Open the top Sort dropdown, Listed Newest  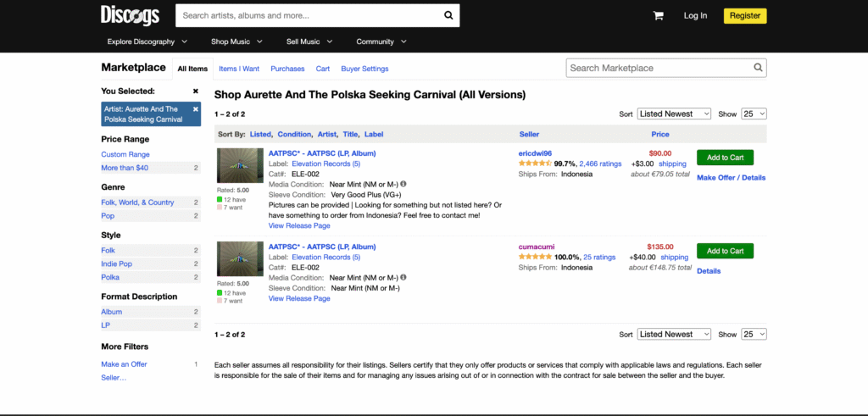coord(674,114)
